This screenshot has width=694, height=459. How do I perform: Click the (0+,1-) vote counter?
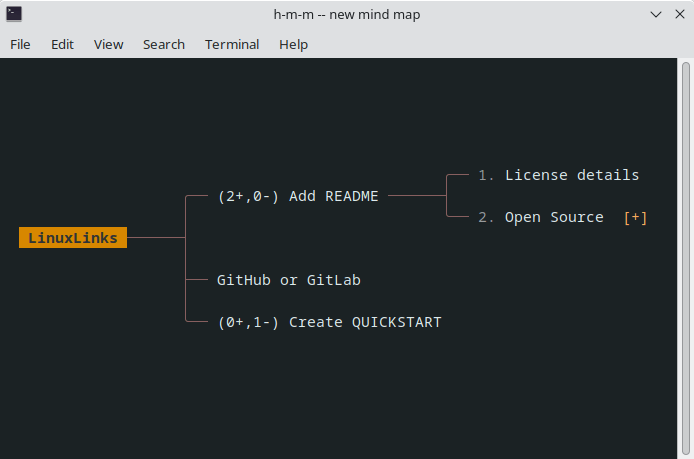[x=248, y=322]
